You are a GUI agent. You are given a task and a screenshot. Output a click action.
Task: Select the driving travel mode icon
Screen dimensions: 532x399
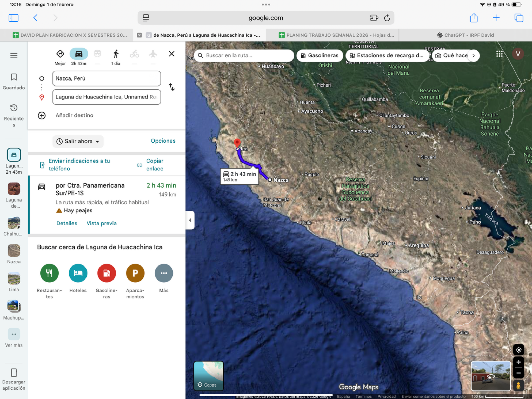point(79,54)
